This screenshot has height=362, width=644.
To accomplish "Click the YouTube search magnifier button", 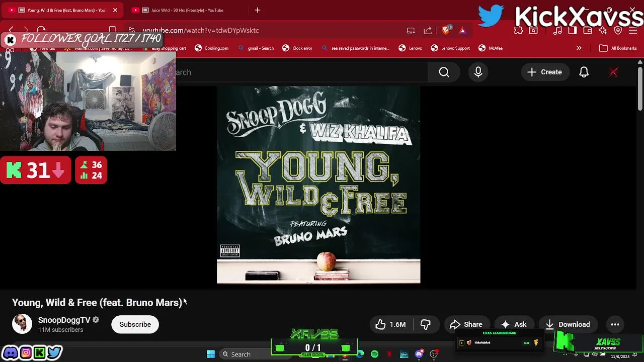I will [x=444, y=72].
